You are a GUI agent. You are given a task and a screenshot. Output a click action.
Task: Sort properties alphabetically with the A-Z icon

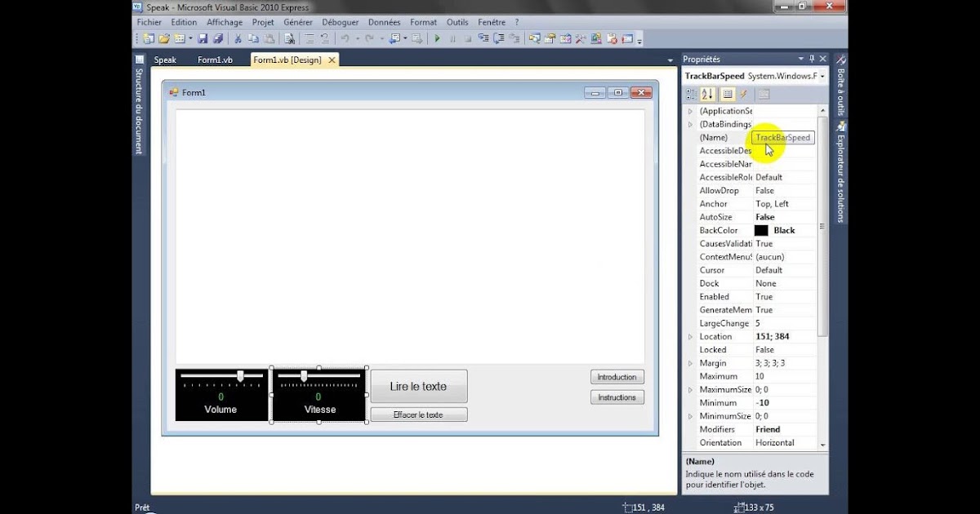point(708,94)
